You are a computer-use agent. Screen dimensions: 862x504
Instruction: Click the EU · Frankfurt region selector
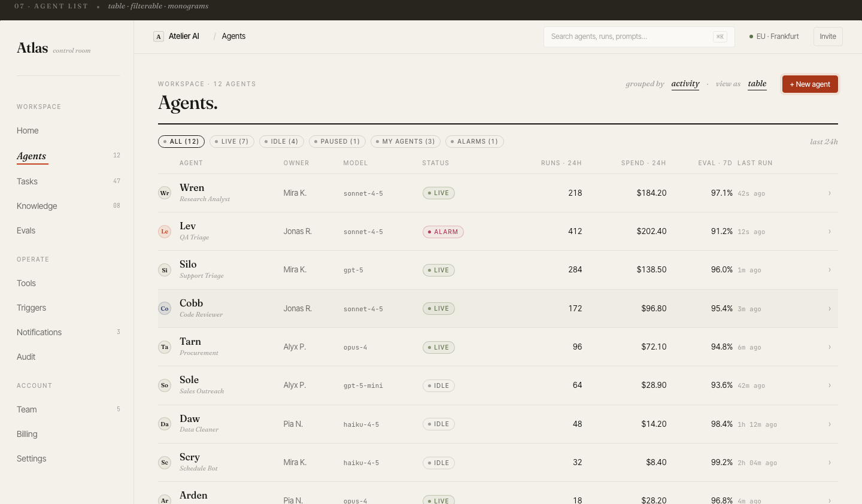click(x=774, y=37)
